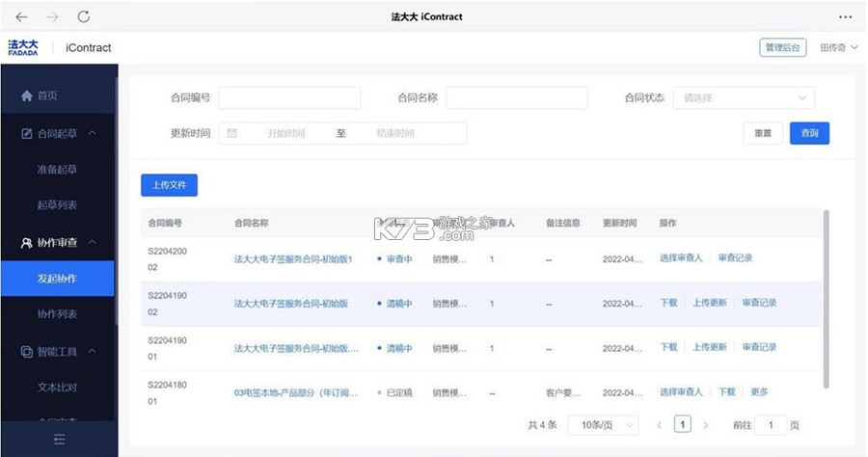The width and height of the screenshot is (868, 457).
Task: Open 首页 in the sidebar
Action: pyautogui.click(x=47, y=95)
